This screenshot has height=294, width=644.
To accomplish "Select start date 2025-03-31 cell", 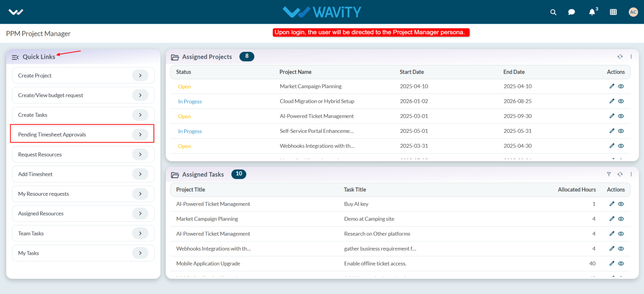I will (414, 146).
